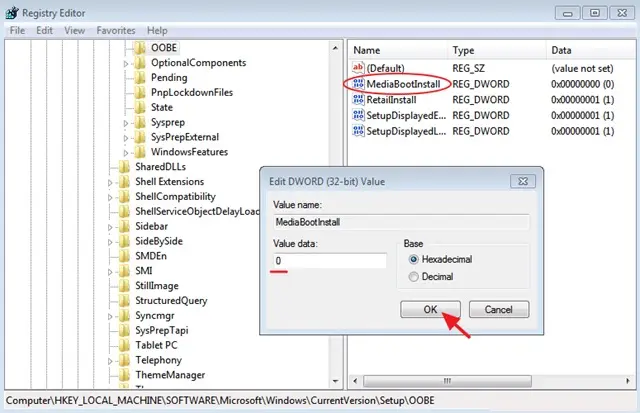Click the RetailInstall data value 0x00000001 (1)

(x=582, y=100)
